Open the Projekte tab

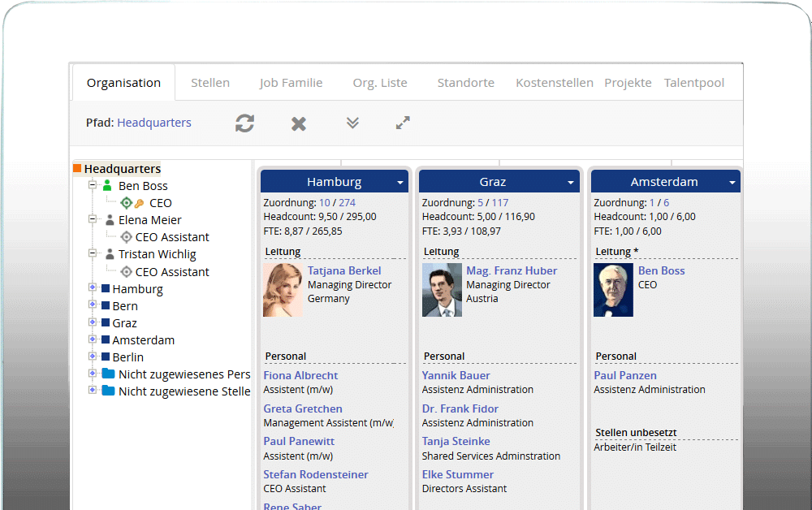point(628,83)
